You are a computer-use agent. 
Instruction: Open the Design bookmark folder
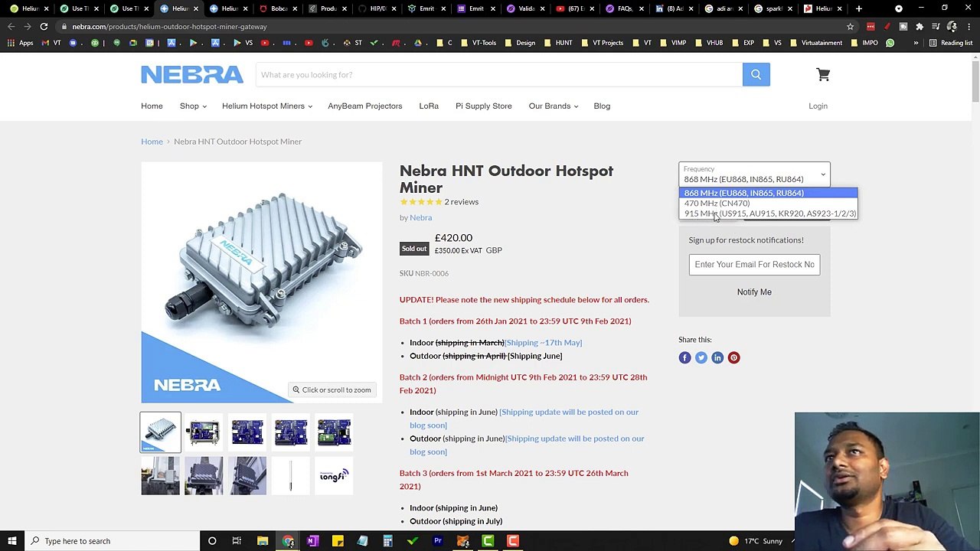coord(520,43)
